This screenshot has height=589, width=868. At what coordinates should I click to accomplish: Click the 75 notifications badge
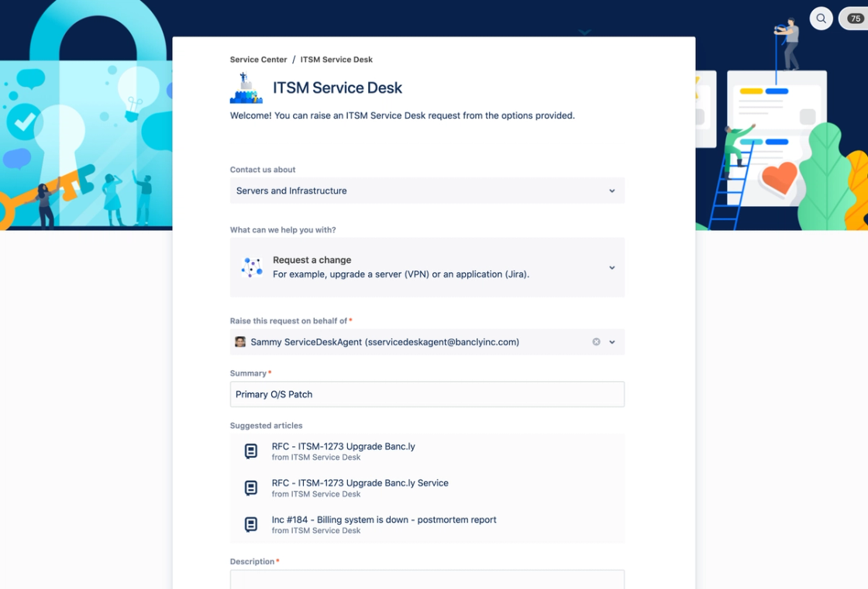[855, 19]
